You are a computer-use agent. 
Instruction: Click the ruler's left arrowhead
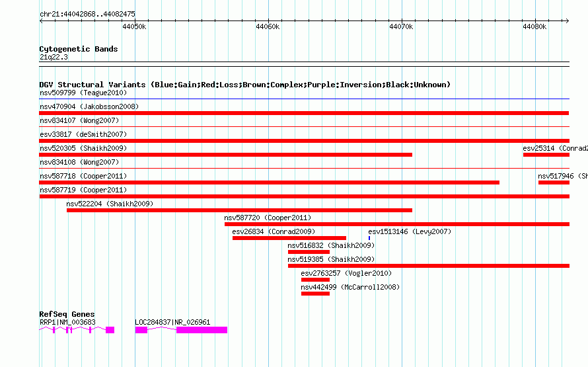[x=42, y=20]
